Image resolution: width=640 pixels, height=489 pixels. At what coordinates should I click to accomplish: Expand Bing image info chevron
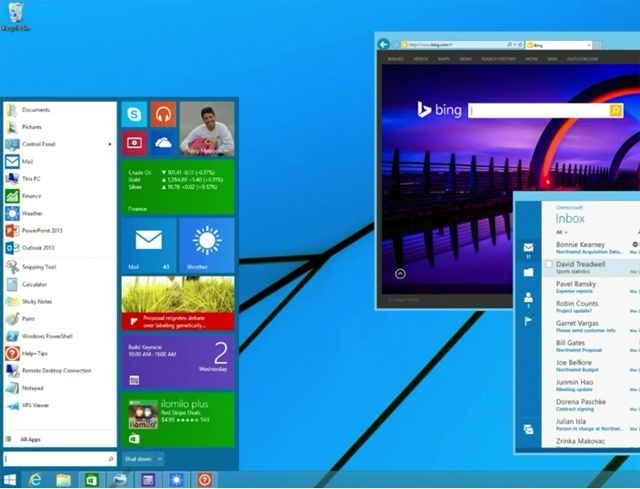click(x=400, y=274)
